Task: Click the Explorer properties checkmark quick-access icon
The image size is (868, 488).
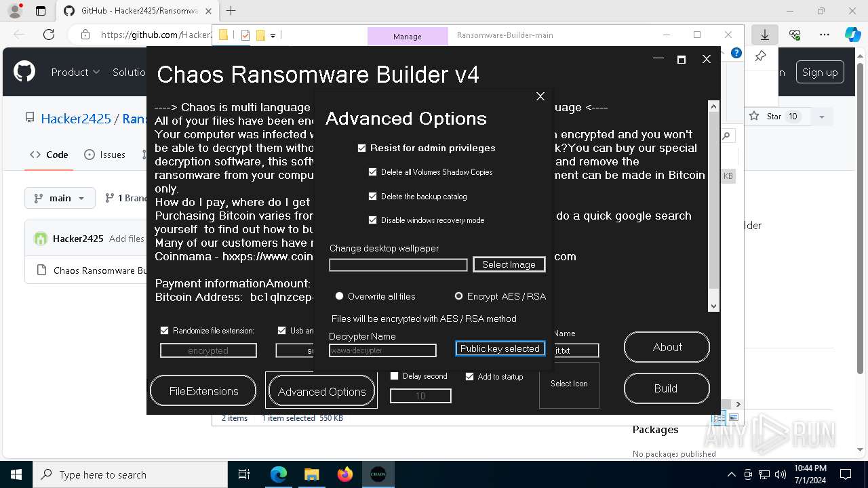Action: point(245,35)
